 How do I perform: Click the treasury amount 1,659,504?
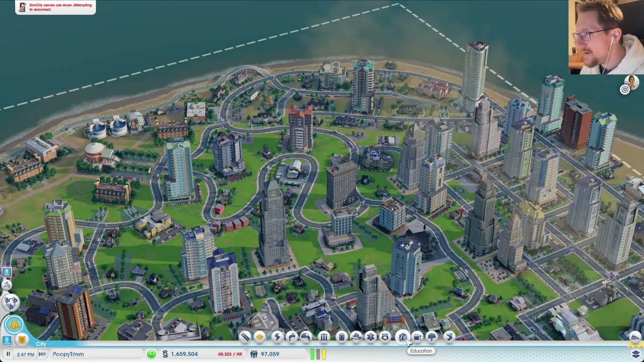(185, 354)
